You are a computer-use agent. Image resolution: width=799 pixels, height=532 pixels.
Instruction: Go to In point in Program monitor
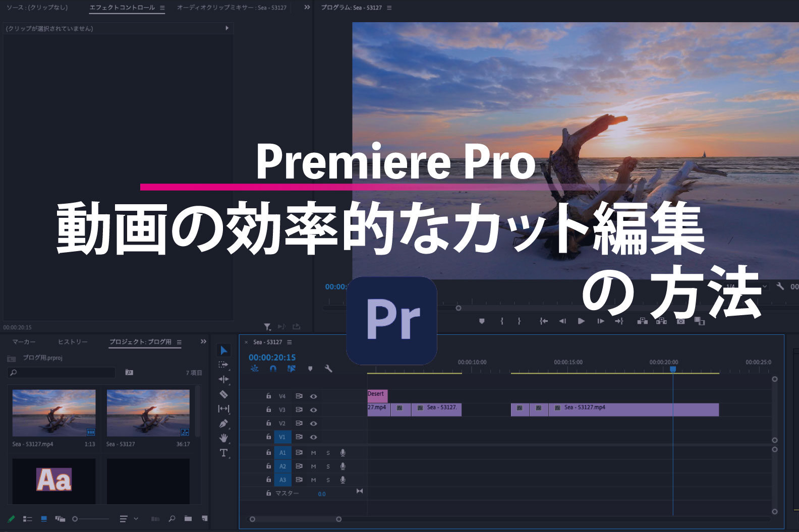[544, 321]
